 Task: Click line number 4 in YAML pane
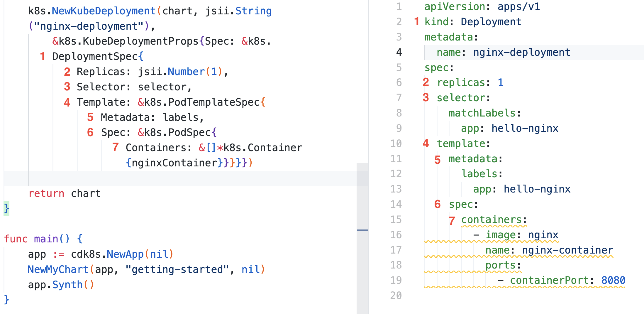coord(398,53)
